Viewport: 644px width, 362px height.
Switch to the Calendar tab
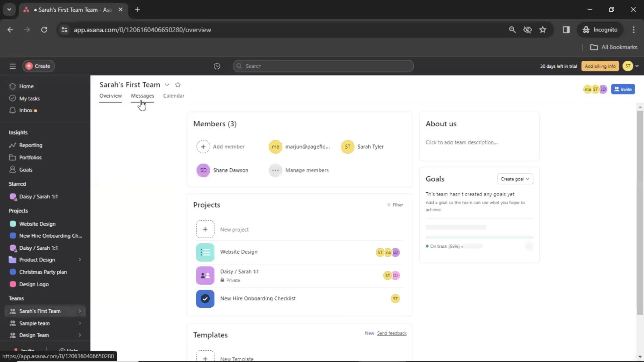tap(173, 96)
